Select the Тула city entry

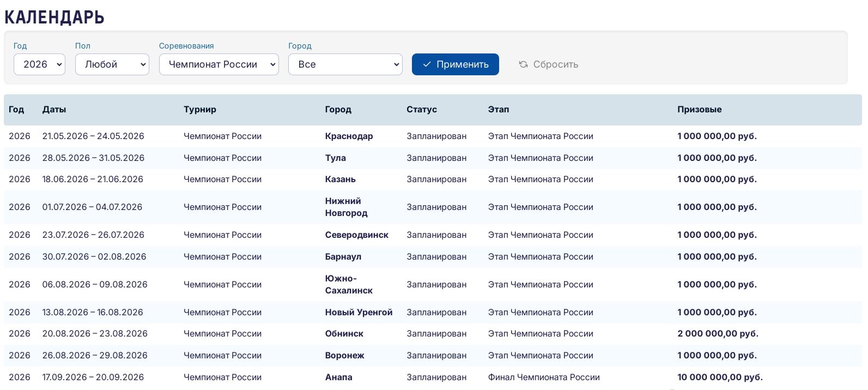pos(335,158)
